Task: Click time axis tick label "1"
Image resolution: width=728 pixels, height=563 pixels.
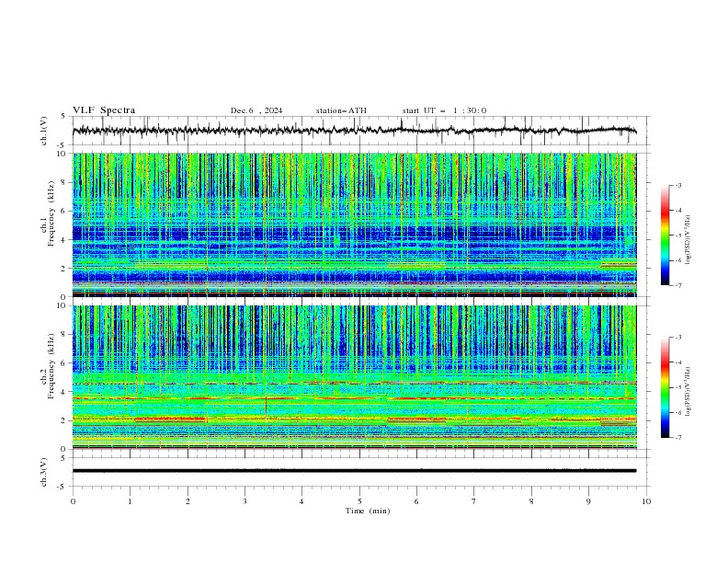Action: tap(130, 501)
